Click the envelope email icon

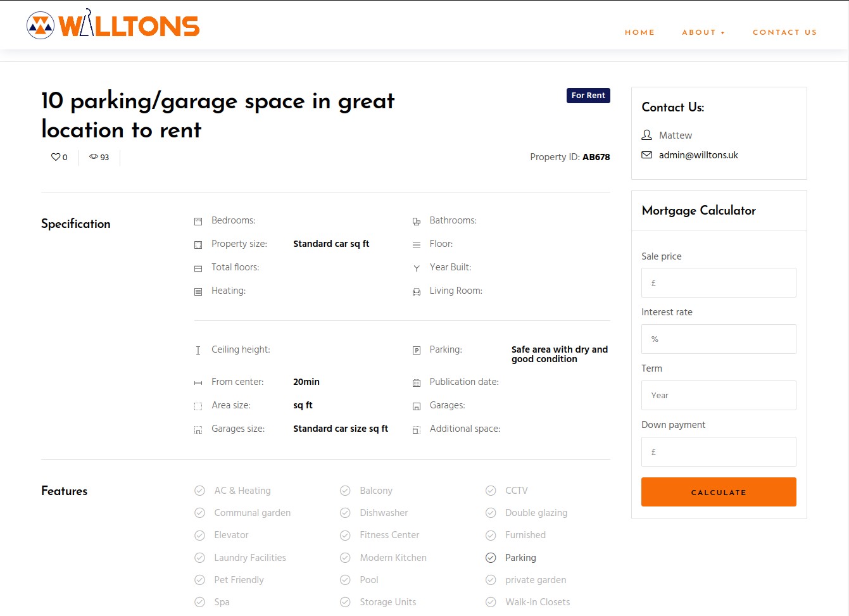click(x=646, y=155)
